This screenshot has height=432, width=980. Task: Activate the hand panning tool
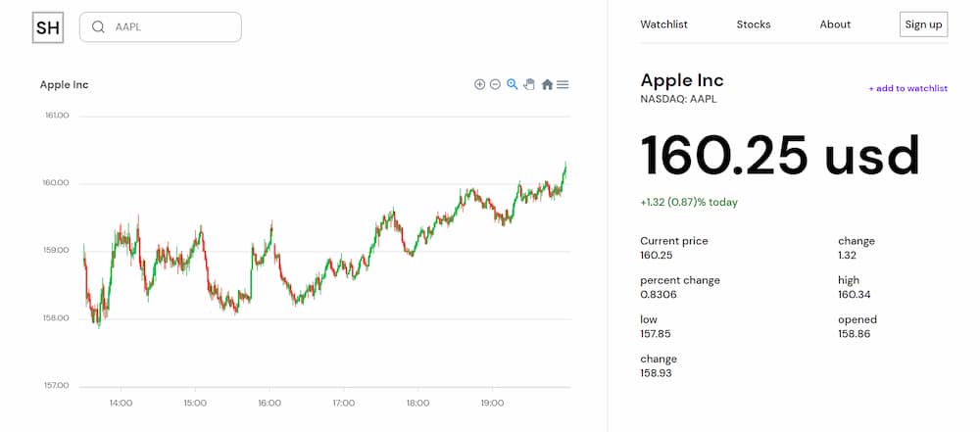tap(529, 84)
